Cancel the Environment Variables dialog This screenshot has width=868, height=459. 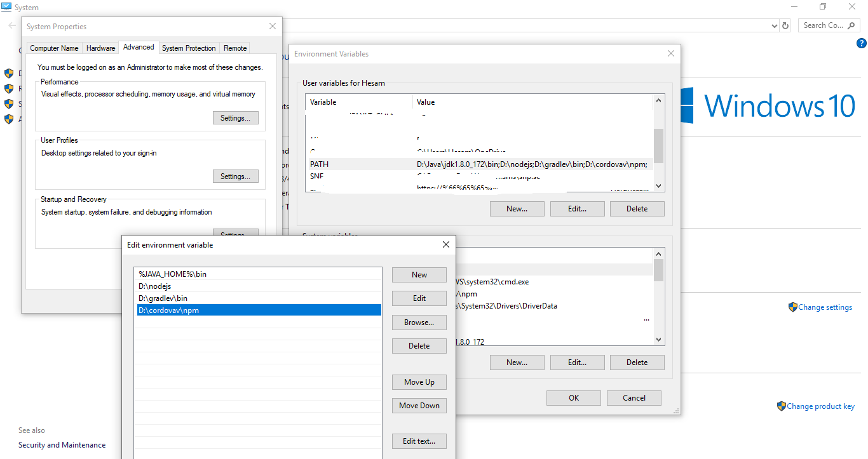(634, 398)
